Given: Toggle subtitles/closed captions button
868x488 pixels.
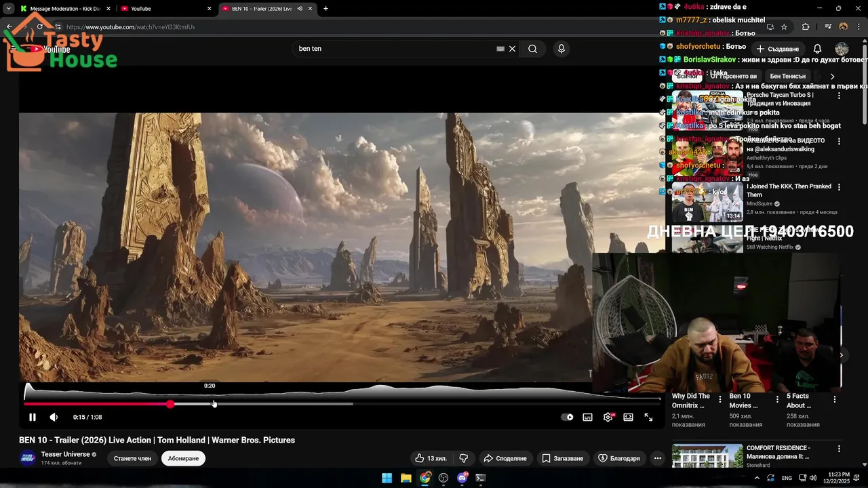Looking at the screenshot, I should point(587,418).
